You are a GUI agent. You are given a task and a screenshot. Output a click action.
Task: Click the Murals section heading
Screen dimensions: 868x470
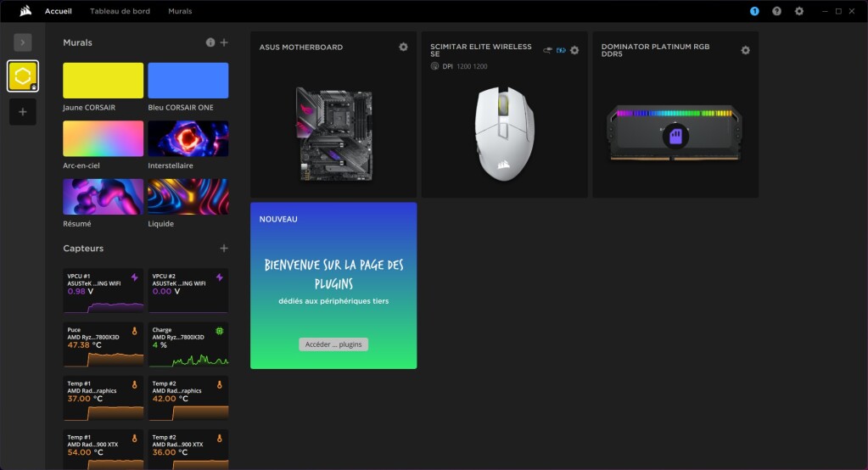coord(77,42)
